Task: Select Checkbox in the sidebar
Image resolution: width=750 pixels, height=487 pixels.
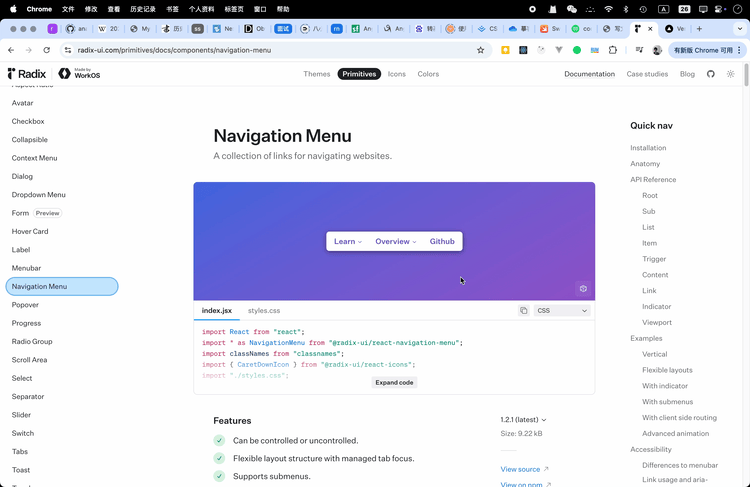Action: point(62,122)
